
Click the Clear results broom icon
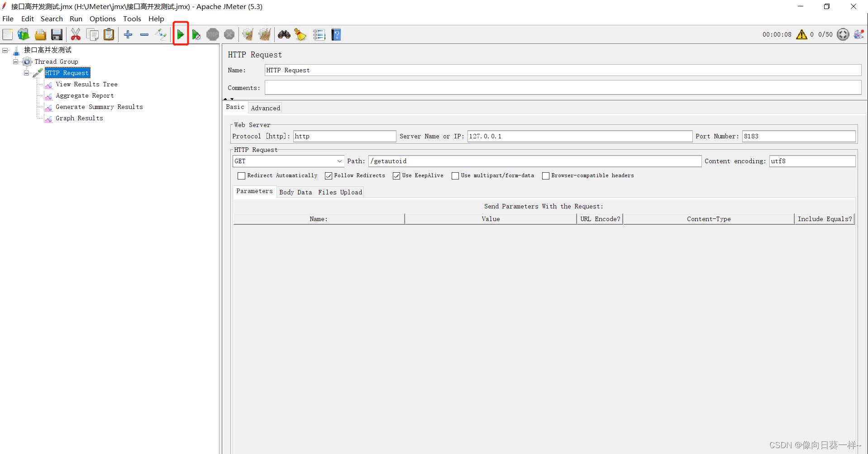tap(248, 34)
